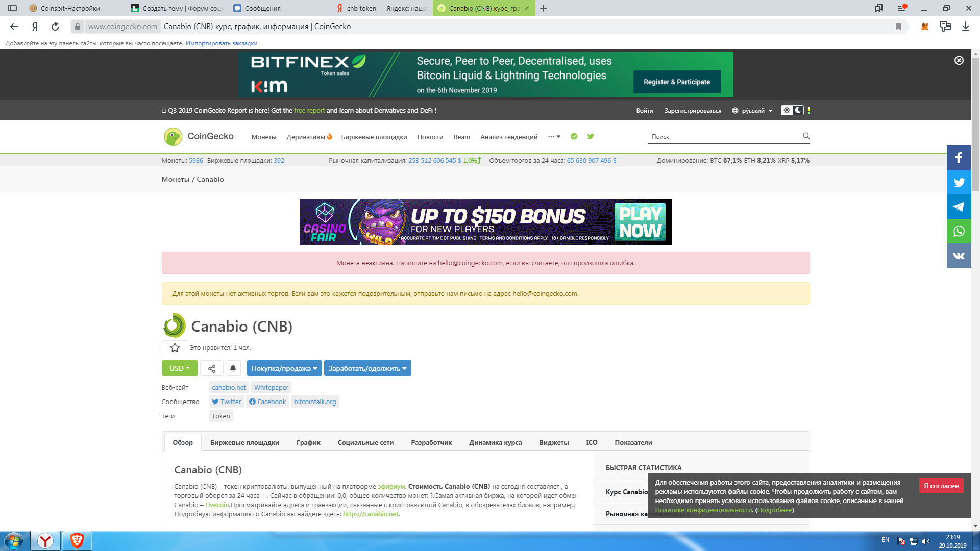
Task: Share via Telegram sidebar icon
Action: tap(959, 207)
